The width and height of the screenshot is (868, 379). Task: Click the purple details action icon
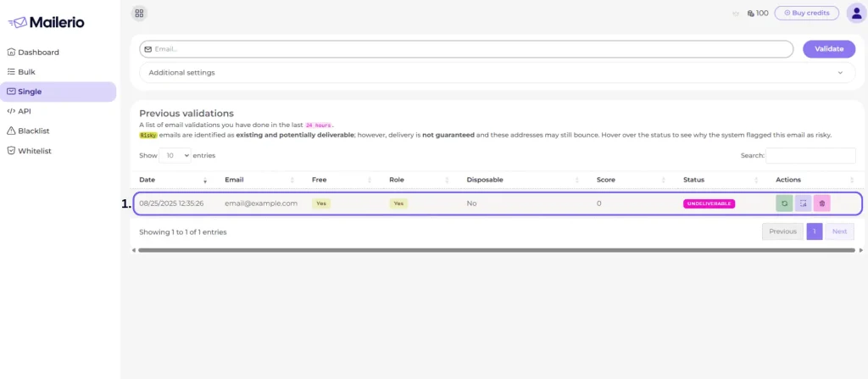[803, 203]
